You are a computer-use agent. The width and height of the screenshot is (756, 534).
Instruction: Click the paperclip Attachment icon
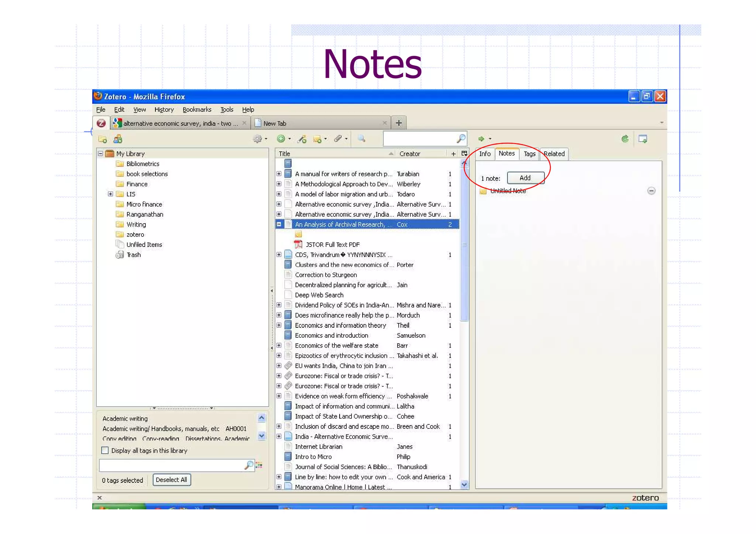(x=338, y=139)
